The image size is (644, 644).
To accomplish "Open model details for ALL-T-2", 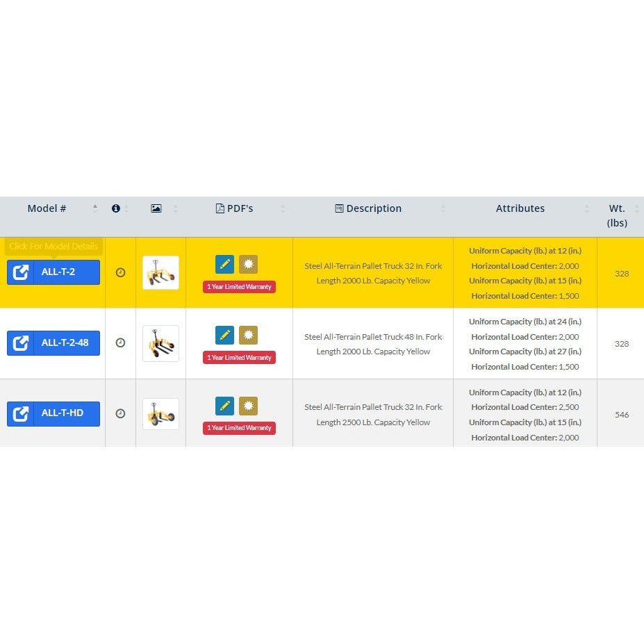I will coord(53,272).
